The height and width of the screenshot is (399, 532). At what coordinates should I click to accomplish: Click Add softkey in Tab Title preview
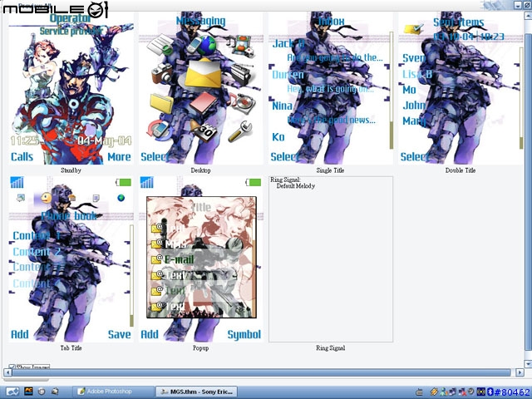[x=20, y=334]
